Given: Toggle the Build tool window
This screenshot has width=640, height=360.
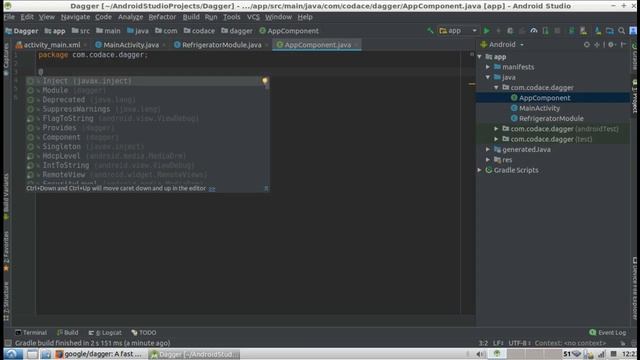Looking at the screenshot, I should point(68,333).
